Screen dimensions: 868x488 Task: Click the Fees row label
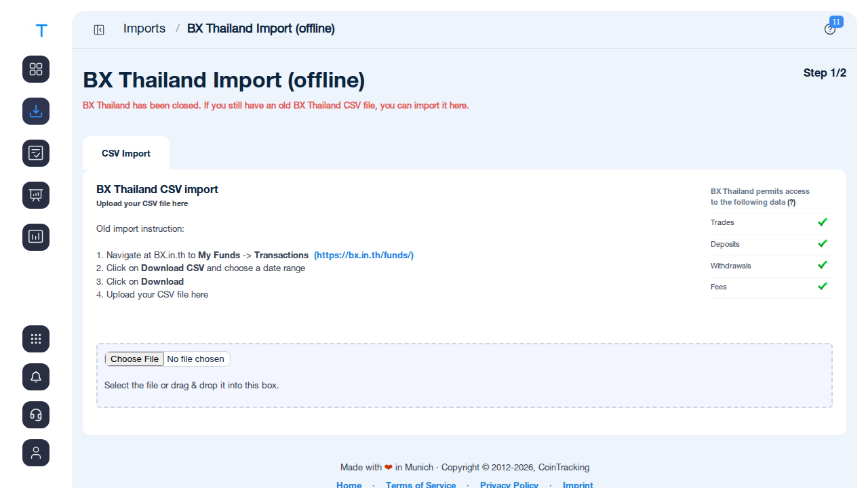tap(718, 287)
